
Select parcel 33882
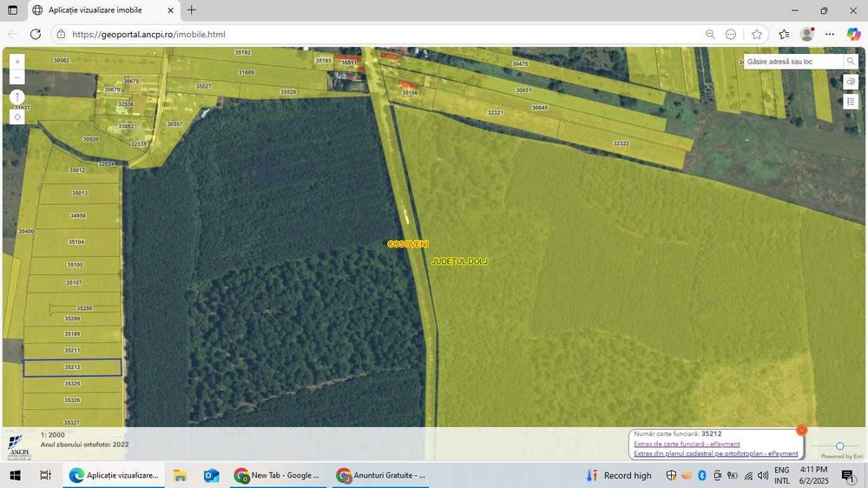pos(126,126)
